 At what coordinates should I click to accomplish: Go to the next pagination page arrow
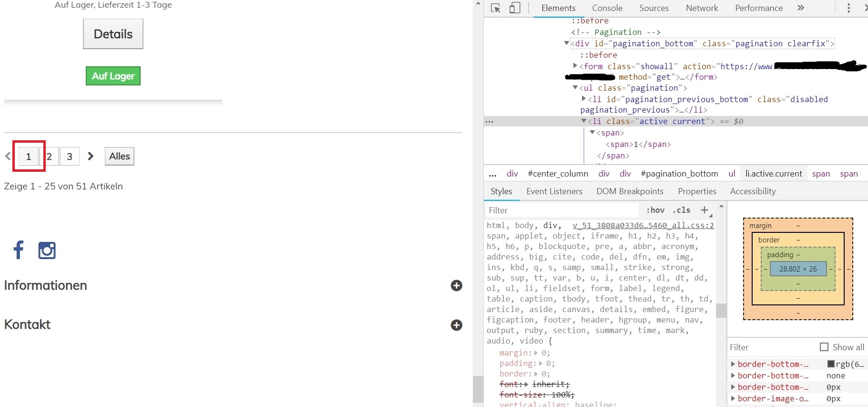pos(91,156)
